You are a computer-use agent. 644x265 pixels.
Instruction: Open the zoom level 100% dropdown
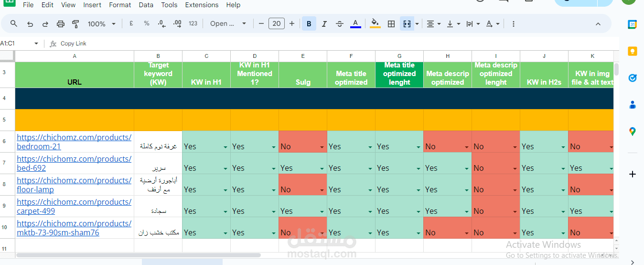(102, 23)
